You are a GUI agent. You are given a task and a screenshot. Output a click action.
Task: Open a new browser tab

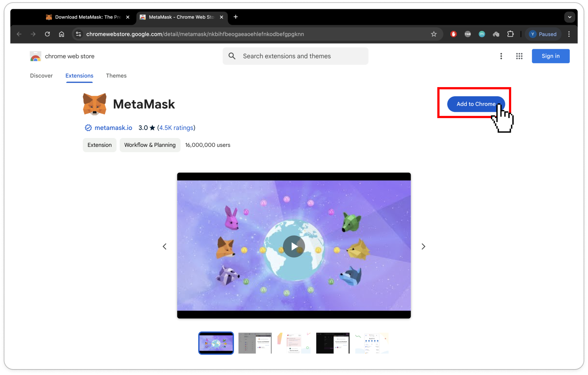point(236,17)
